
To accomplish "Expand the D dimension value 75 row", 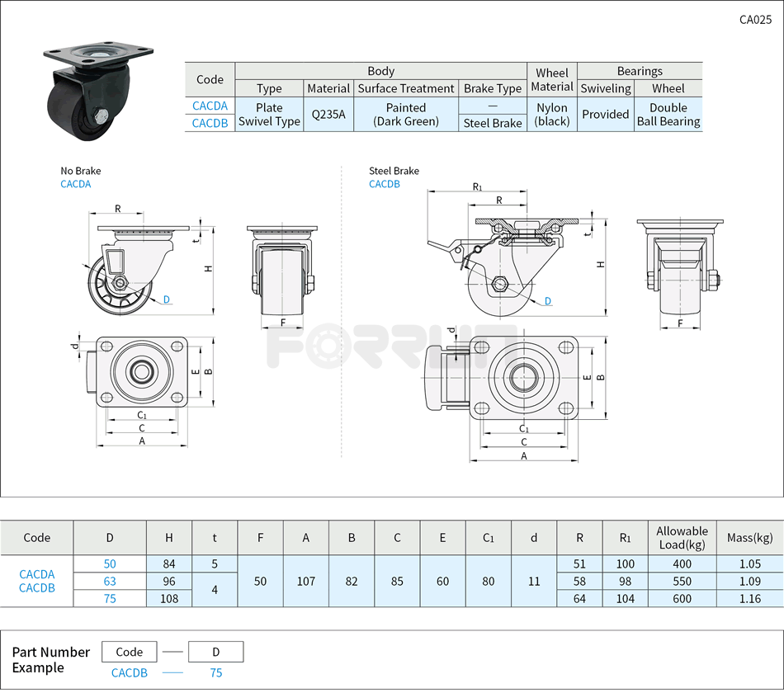I will click(x=111, y=599).
